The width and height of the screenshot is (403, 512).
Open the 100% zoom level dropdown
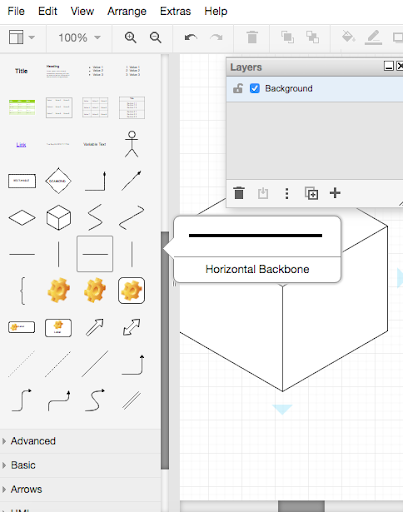(x=79, y=38)
